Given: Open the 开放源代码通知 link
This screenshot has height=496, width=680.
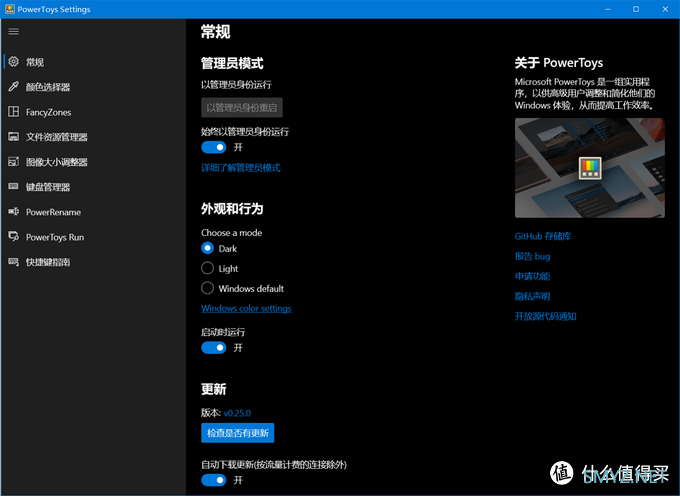Looking at the screenshot, I should point(545,316).
